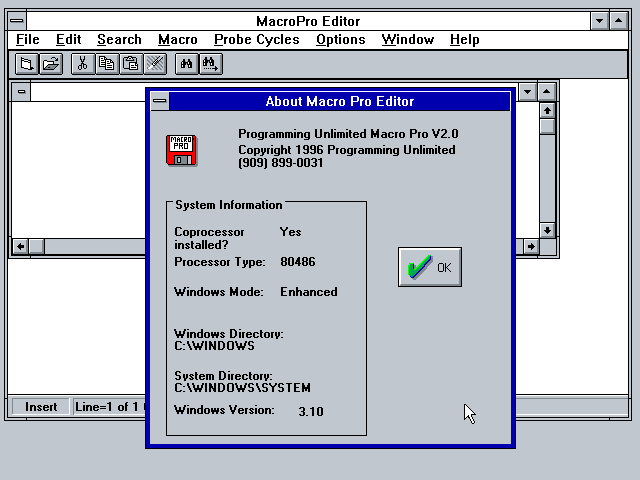Maximize the document child window
Image resolution: width=640 pixels, height=480 pixels.
547,91
